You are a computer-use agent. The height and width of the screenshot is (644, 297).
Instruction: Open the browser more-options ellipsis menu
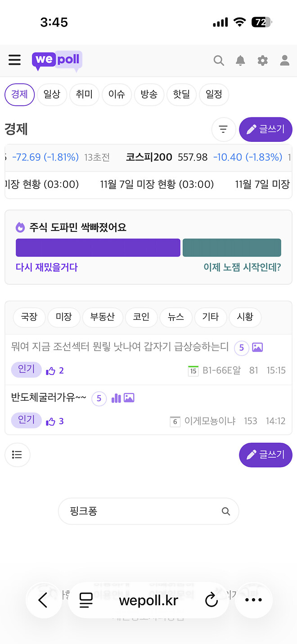253,599
